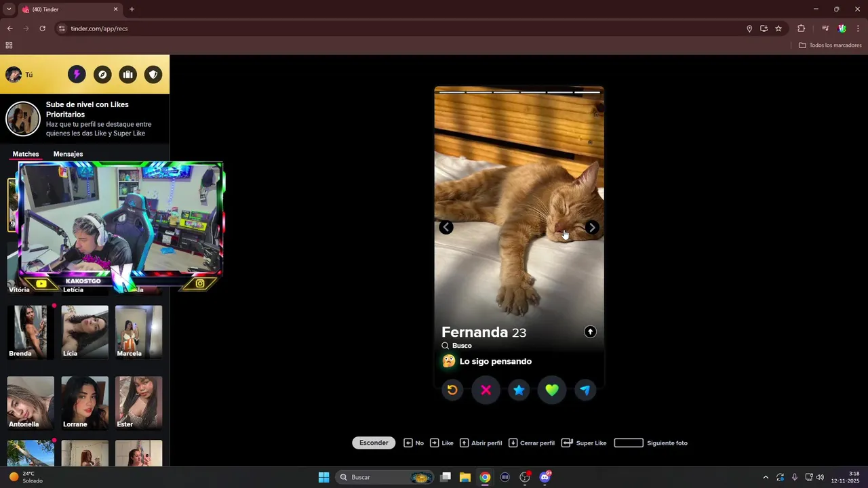This screenshot has width=868, height=488.
Task: Open clock showing 3:18 12-11-2025
Action: point(846,477)
